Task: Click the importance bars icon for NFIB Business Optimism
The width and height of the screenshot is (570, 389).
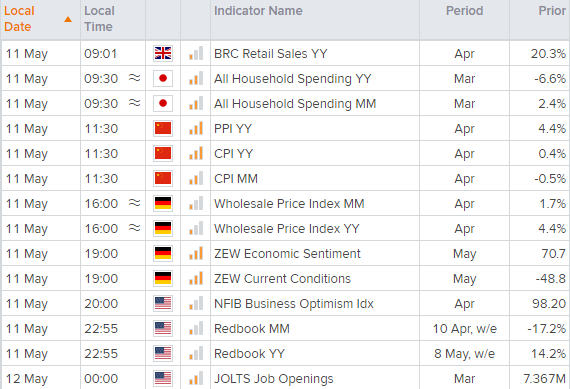Action: [x=196, y=303]
